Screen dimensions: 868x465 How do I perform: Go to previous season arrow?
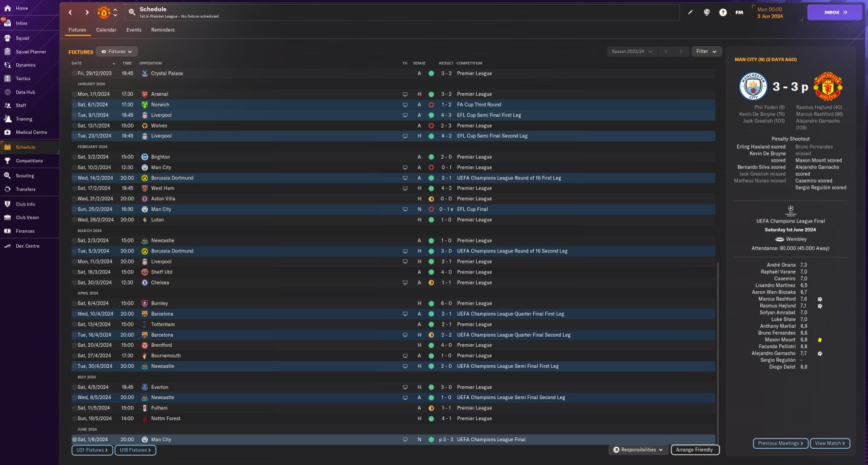click(x=666, y=52)
